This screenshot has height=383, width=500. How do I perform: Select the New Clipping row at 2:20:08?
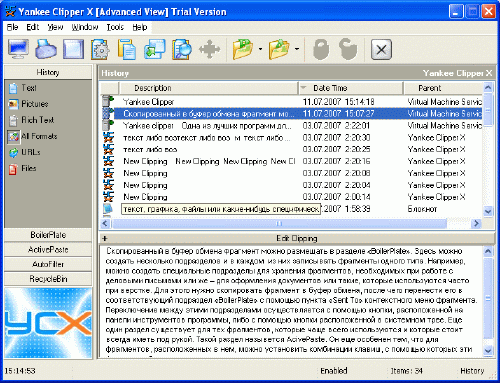292,173
